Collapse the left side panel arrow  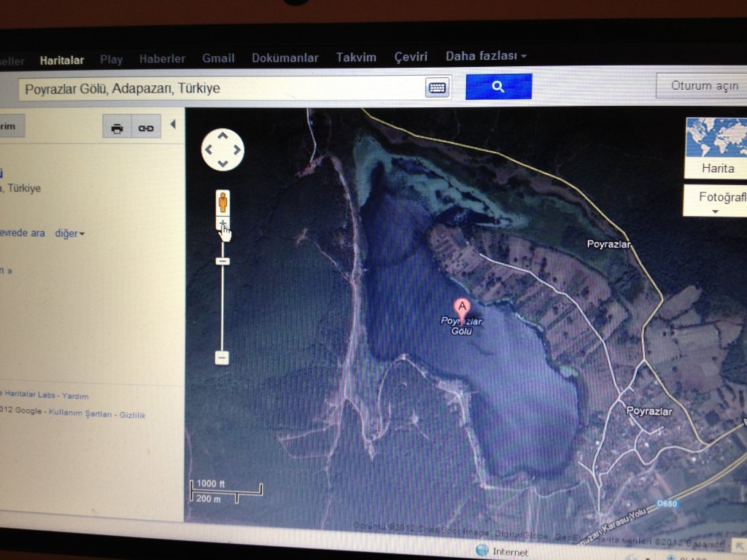click(173, 125)
